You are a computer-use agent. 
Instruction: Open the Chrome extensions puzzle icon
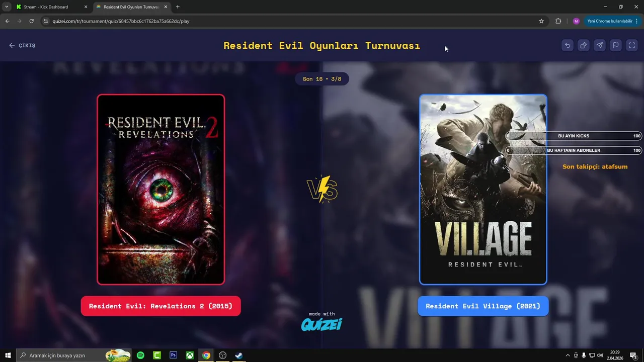coord(558,21)
